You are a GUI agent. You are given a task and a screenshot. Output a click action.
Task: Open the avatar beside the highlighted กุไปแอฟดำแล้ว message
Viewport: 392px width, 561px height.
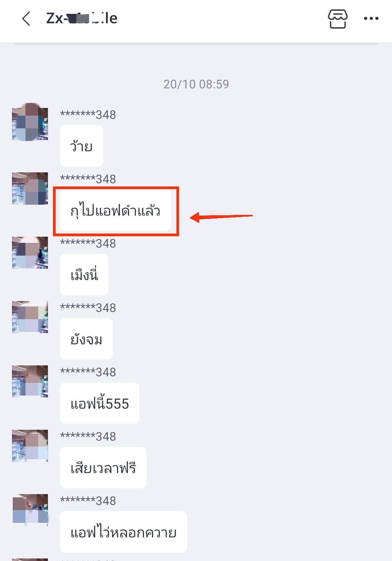tap(30, 188)
